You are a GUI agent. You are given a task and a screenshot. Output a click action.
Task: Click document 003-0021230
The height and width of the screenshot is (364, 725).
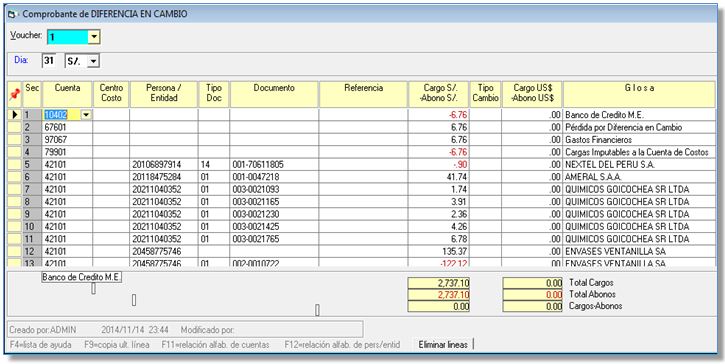pyautogui.click(x=274, y=215)
